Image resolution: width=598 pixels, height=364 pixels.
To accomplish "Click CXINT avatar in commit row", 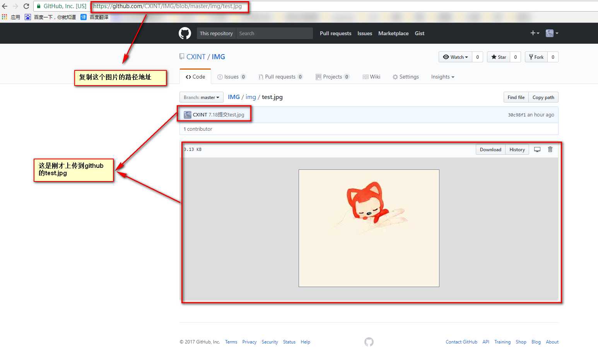I will [188, 115].
